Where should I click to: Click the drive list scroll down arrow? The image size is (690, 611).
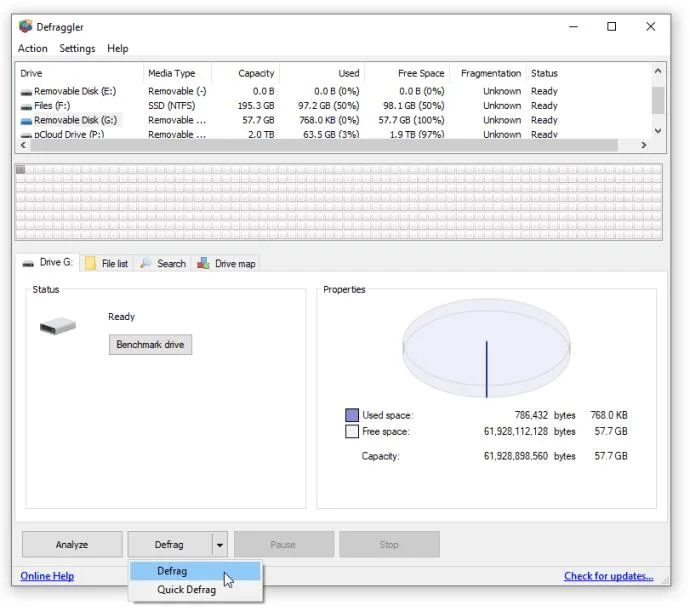[658, 131]
